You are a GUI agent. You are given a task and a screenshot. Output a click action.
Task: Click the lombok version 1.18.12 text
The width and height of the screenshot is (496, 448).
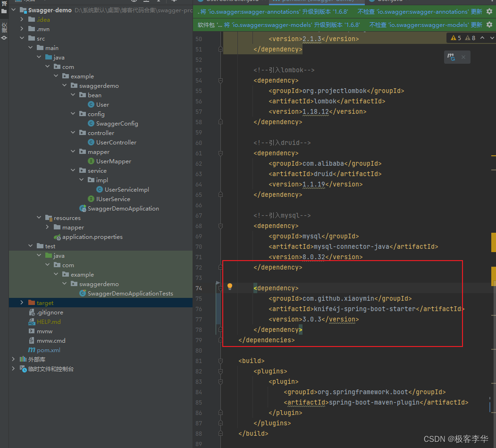[316, 112]
